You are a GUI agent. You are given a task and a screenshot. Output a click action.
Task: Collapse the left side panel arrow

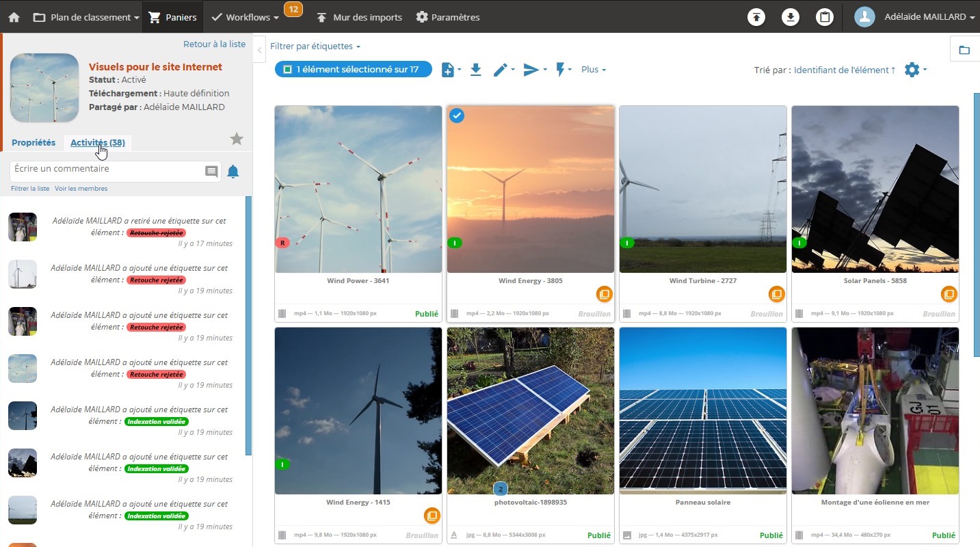260,50
